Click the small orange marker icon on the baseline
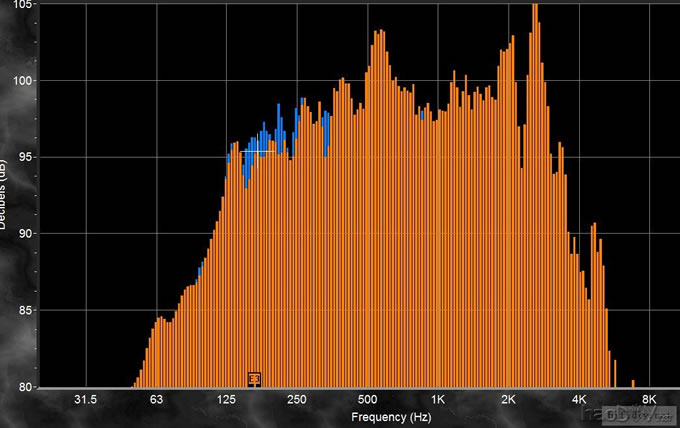Screen dimensions: 680x428 pos(254,378)
